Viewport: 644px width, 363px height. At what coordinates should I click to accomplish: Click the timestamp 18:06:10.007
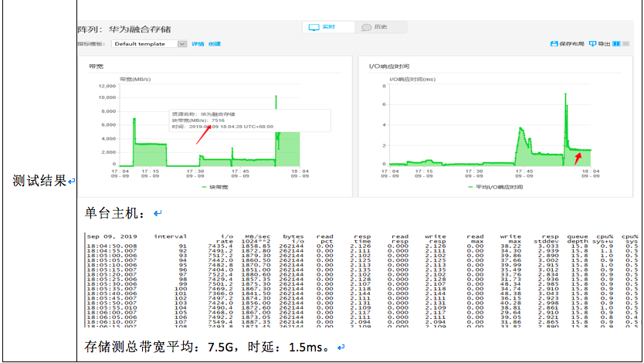coord(112,322)
